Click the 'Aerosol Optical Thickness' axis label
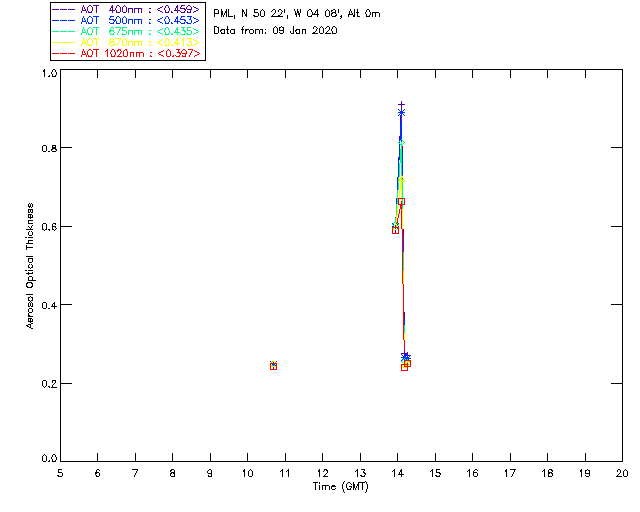Viewport: 640px width, 512px height. pos(30,266)
